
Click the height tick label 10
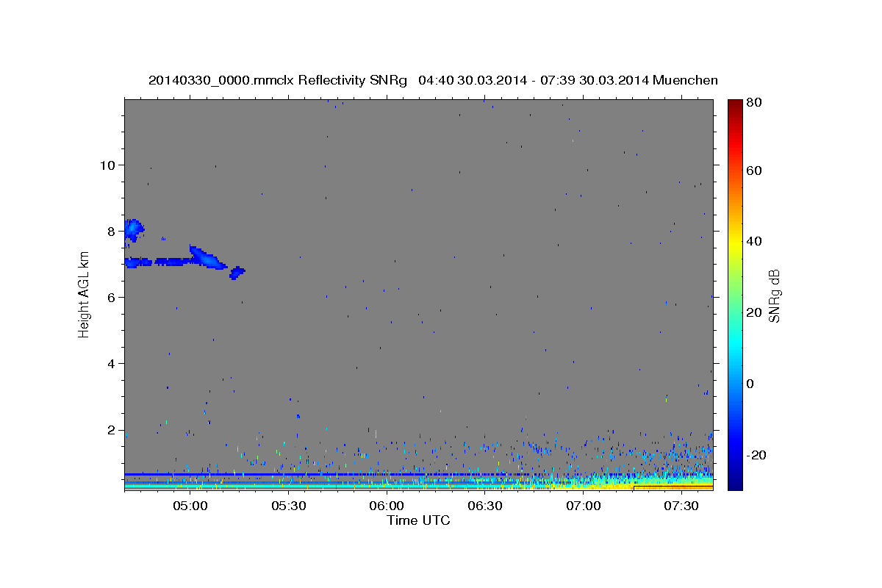click(107, 165)
